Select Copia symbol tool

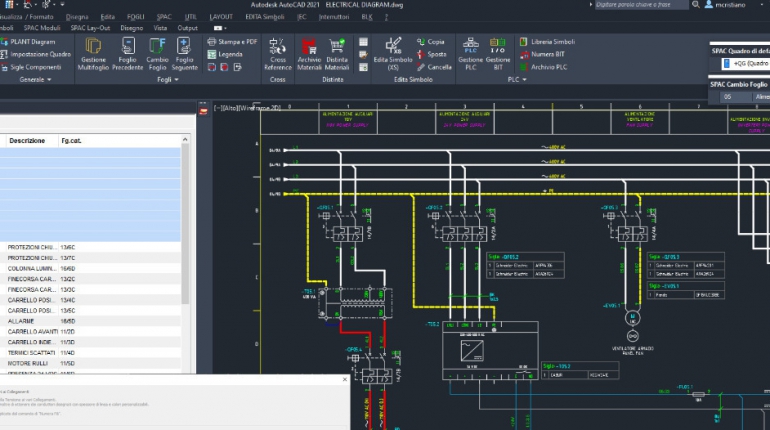point(431,42)
